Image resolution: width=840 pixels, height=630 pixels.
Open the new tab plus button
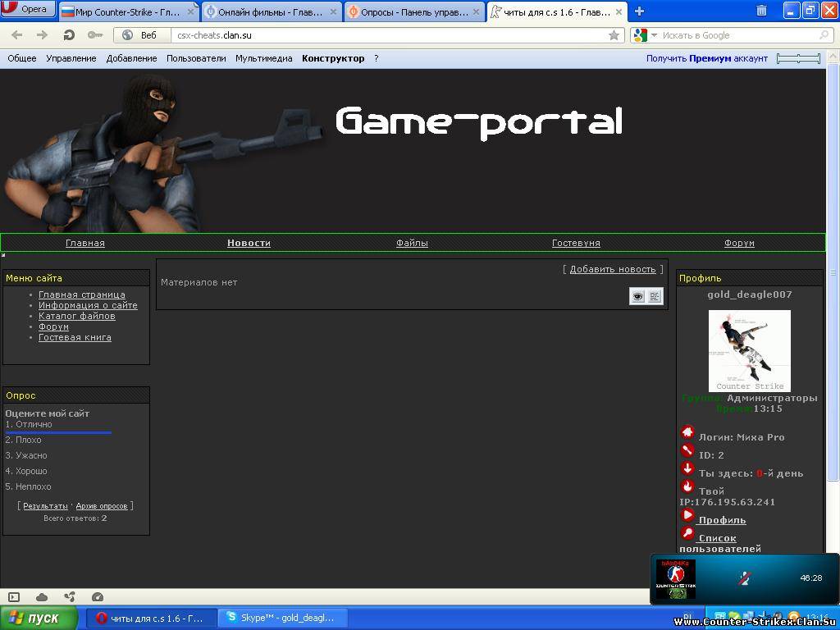pos(639,11)
